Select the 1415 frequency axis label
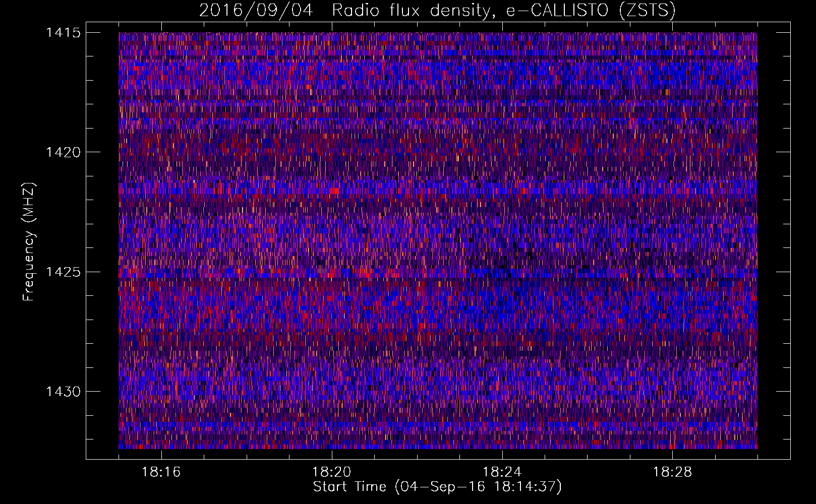 point(63,33)
